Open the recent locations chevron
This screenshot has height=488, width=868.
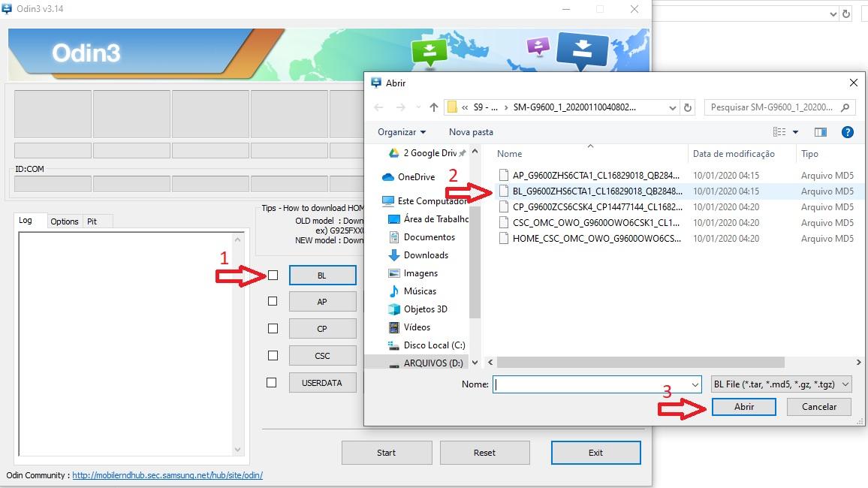pyautogui.click(x=418, y=107)
